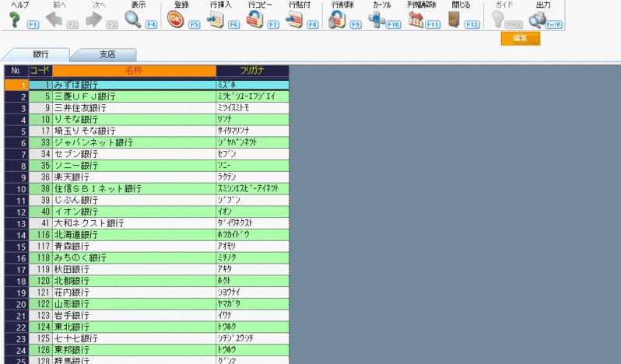The width and height of the screenshot is (621, 364).
Task: Click the F9 key badge
Action: click(356, 25)
